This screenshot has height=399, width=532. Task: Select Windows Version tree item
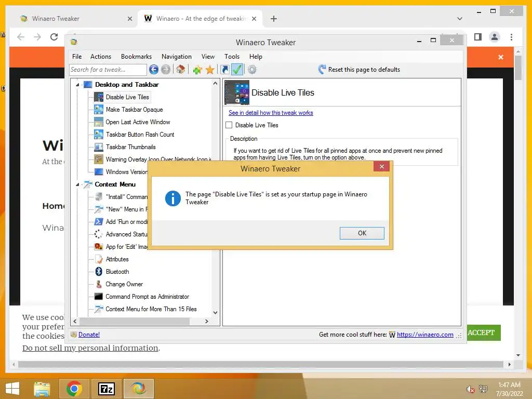(x=126, y=171)
